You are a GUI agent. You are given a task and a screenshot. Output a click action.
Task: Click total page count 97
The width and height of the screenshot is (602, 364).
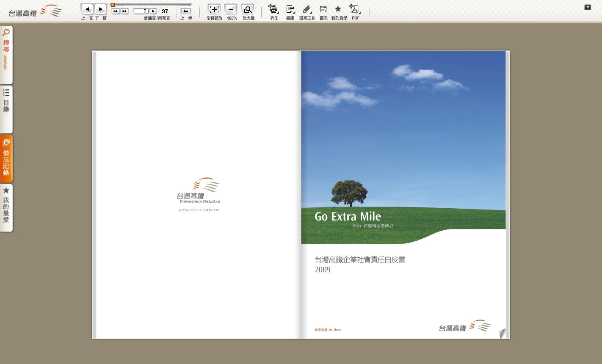pos(165,11)
